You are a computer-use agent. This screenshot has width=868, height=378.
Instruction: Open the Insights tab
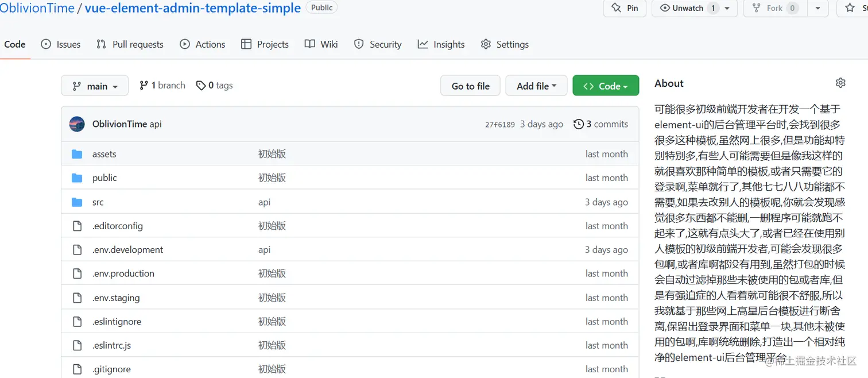[x=441, y=44]
